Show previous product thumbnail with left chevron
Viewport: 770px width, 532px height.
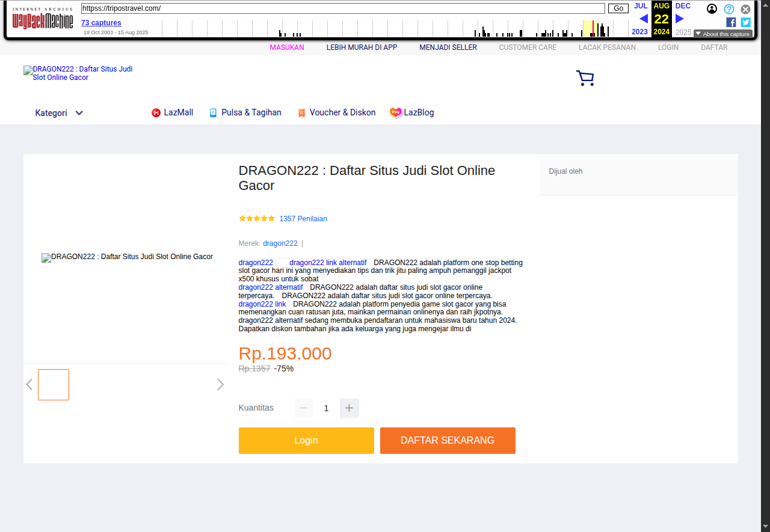pyautogui.click(x=29, y=385)
